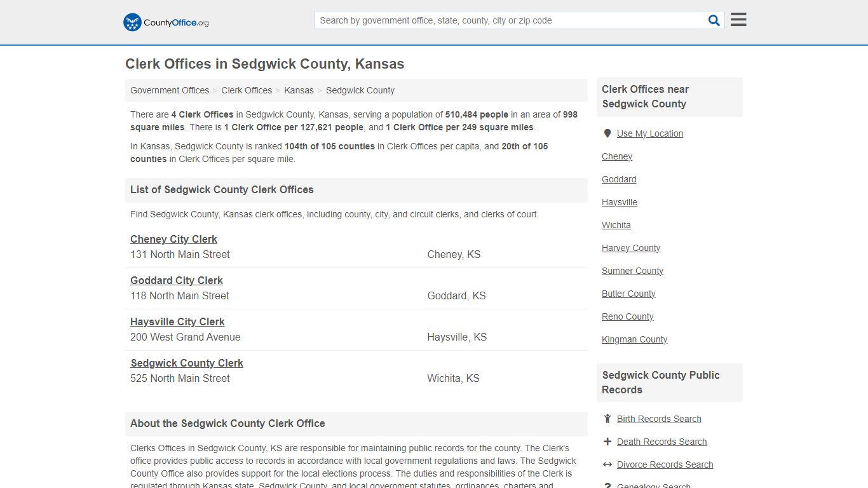
Task: Click address 131 North Main Street
Action: coord(180,254)
